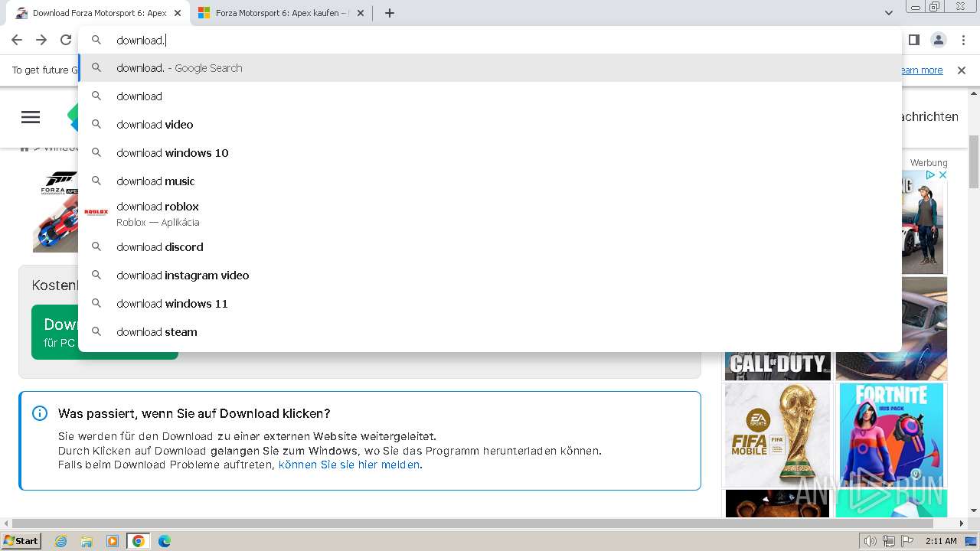Click the info circle icon in notice box
Viewport: 980px width, 551px height.
40,413
